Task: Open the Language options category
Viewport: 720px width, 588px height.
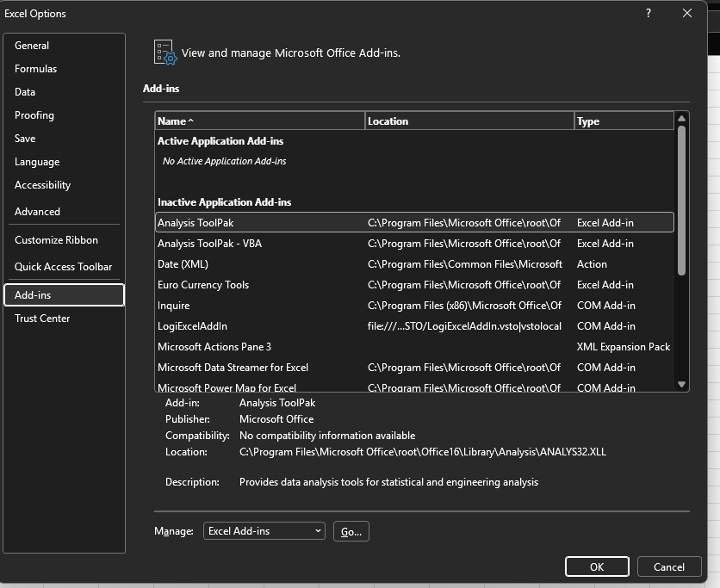Action: tap(64, 162)
